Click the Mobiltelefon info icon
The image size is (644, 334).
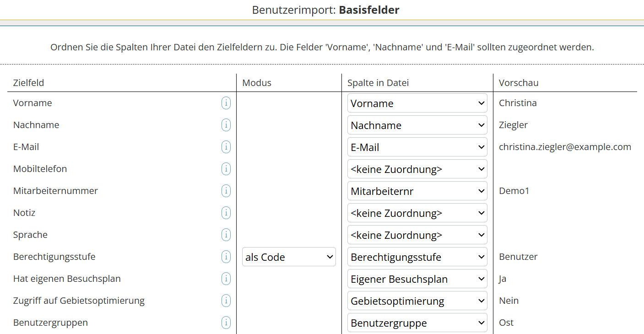(226, 169)
